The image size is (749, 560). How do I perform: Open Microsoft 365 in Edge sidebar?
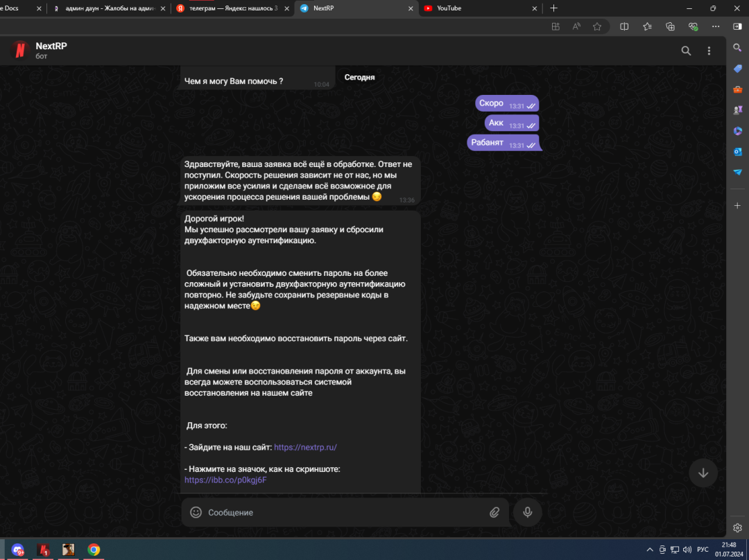point(737,131)
